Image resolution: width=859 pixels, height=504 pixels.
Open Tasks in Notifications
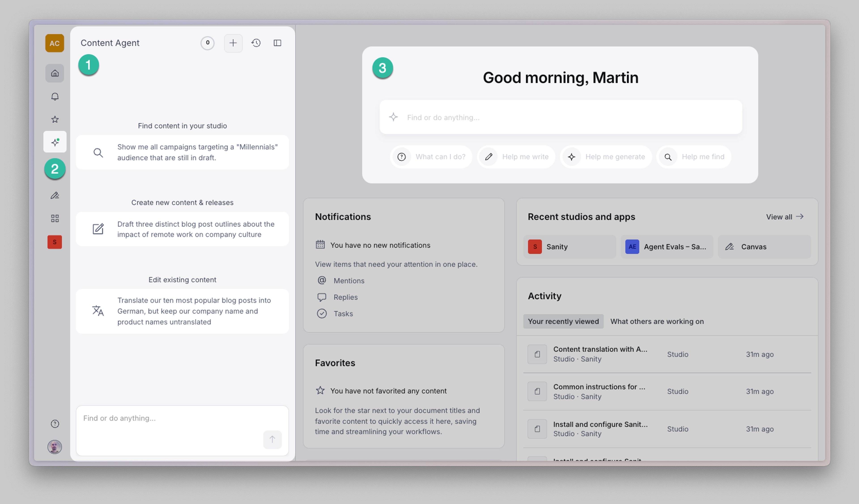335,313
